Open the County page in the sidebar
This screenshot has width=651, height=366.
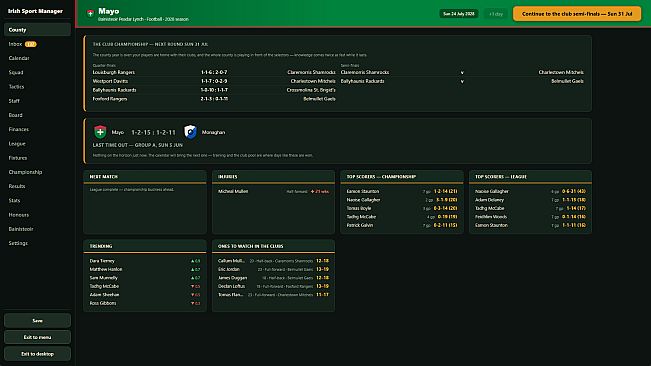pyautogui.click(x=37, y=30)
